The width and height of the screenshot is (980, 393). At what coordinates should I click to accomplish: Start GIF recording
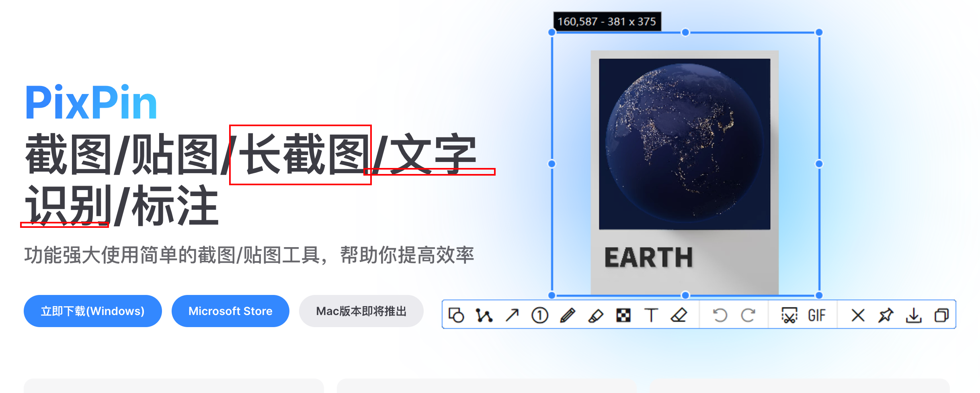pos(817,315)
